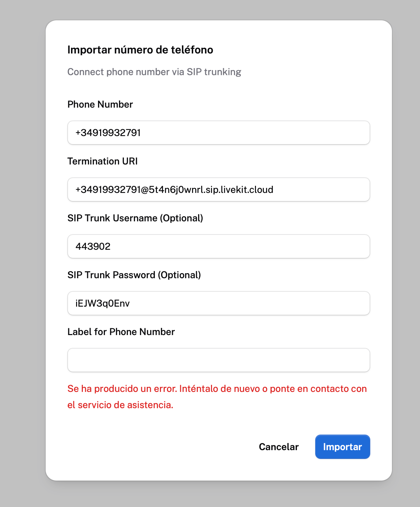Screen dimensions: 420x507
Task: Edit the SIP Trunk Username field containing 443902
Action: 219,246
